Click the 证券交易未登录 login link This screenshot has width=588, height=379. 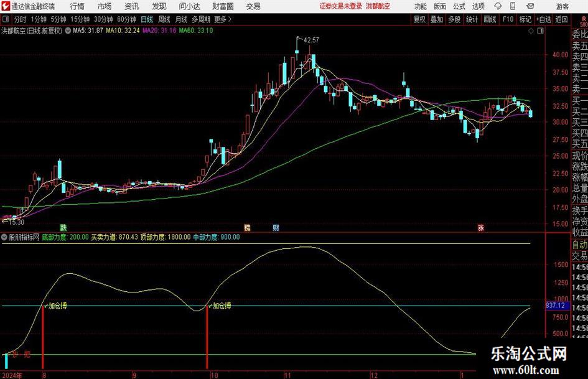tap(341, 6)
